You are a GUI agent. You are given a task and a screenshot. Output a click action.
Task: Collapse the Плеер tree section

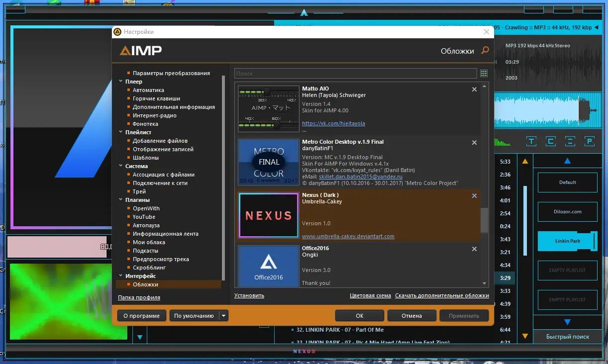click(121, 82)
